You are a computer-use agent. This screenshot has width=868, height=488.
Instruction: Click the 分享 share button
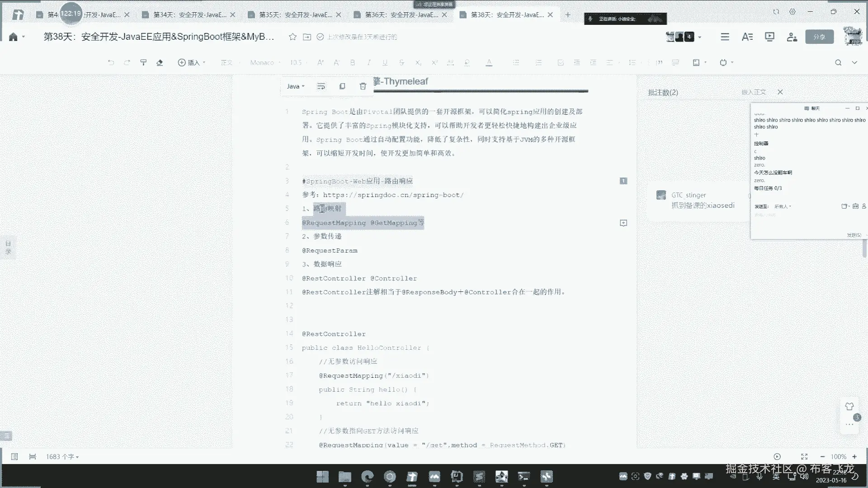819,37
